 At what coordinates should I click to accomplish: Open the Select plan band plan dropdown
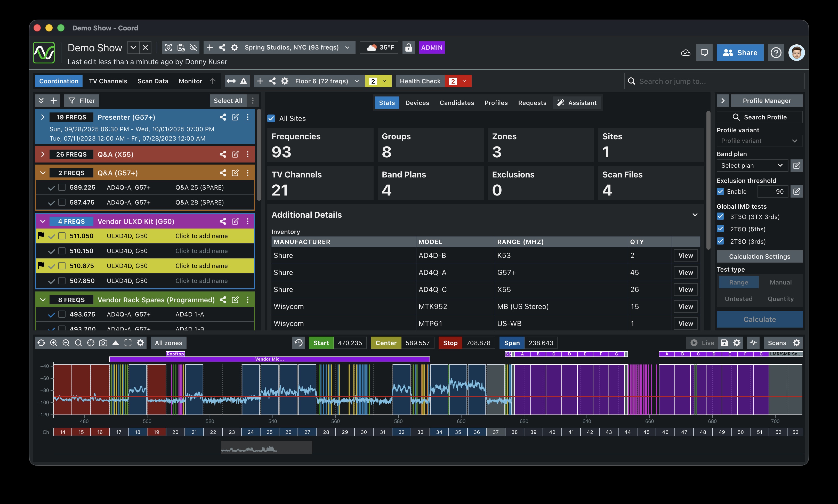[752, 165]
